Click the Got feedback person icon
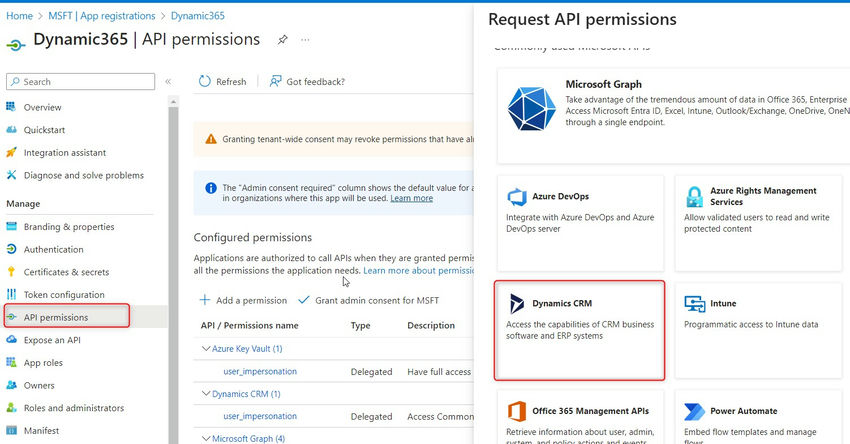The width and height of the screenshot is (850, 444). [275, 81]
